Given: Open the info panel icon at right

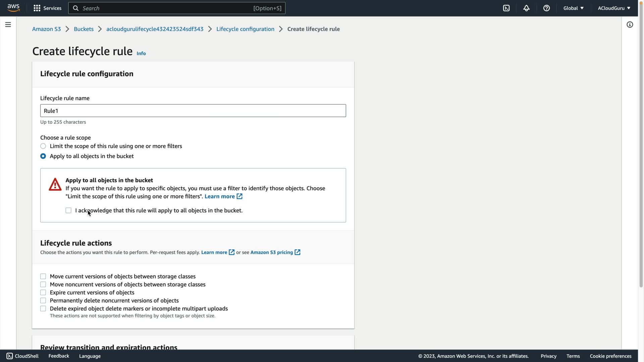Looking at the screenshot, I should tap(630, 24).
